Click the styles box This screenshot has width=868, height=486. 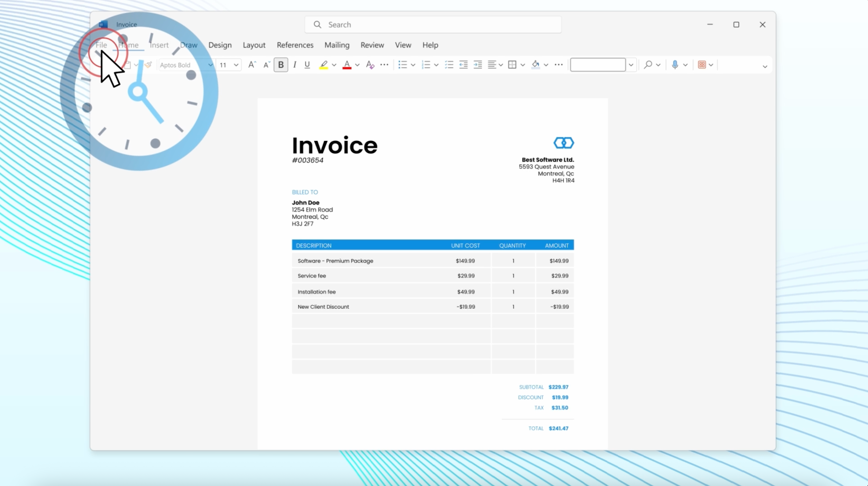pyautogui.click(x=598, y=65)
